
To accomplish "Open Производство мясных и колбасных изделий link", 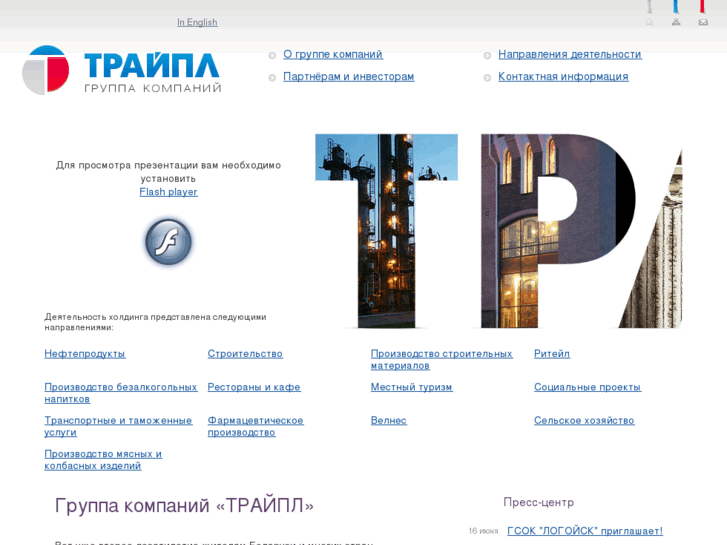I will [x=103, y=460].
